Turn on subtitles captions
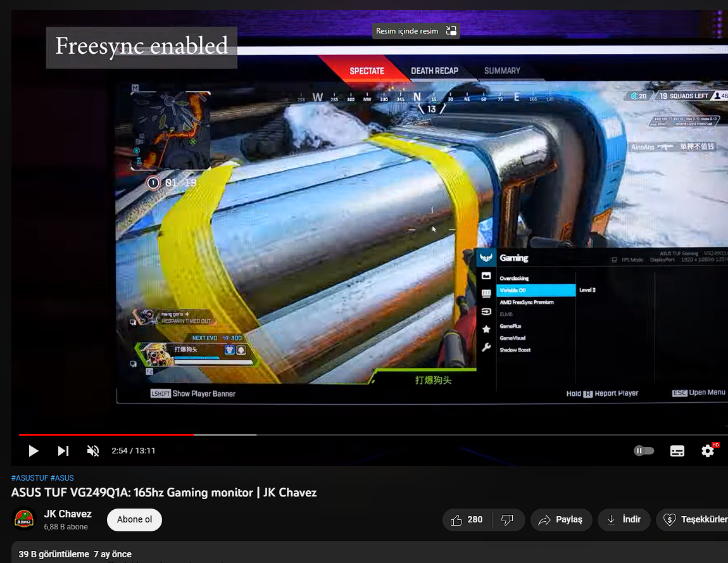 [x=677, y=450]
